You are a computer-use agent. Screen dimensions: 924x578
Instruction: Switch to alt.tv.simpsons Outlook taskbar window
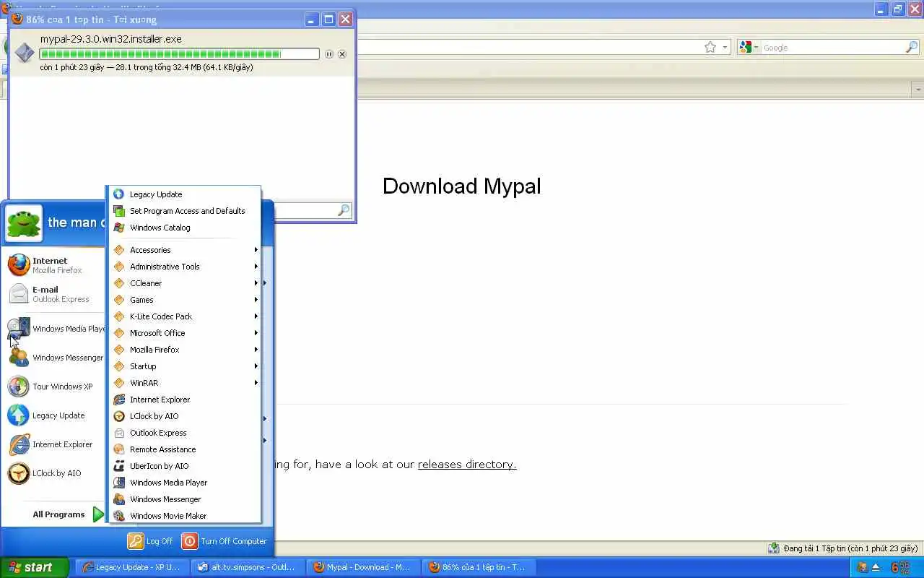248,567
